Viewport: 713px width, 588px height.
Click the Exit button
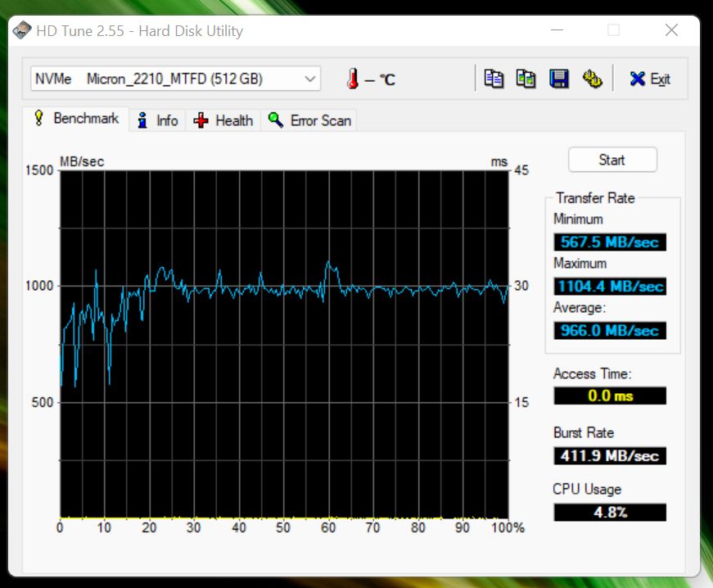(x=650, y=79)
